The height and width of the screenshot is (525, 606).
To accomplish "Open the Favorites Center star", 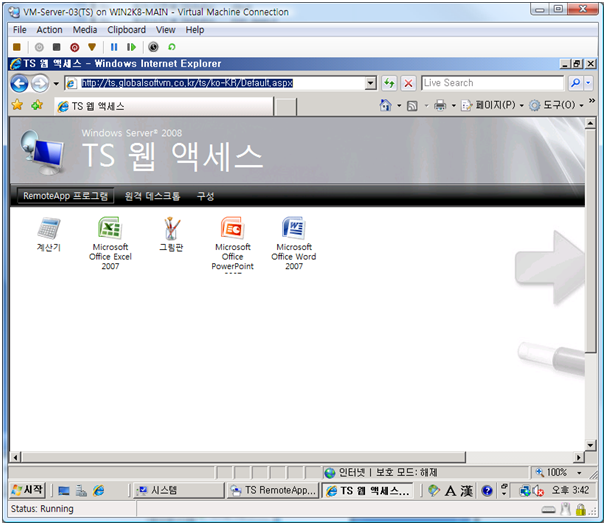I will (x=17, y=105).
